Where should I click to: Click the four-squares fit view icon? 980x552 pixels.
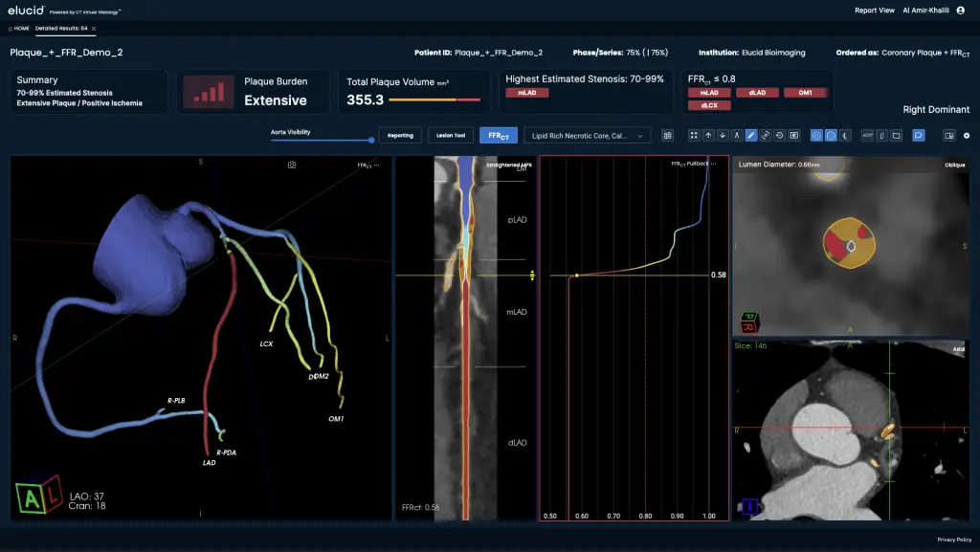[694, 136]
